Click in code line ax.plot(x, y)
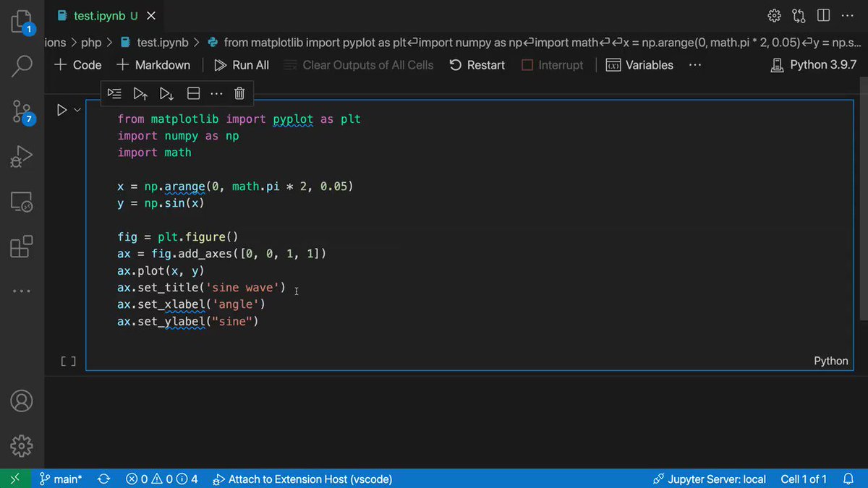Image resolution: width=868 pixels, height=488 pixels. (161, 270)
